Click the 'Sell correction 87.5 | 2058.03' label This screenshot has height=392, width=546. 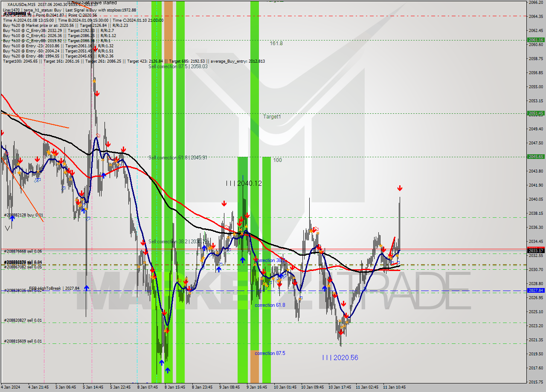(x=178, y=66)
